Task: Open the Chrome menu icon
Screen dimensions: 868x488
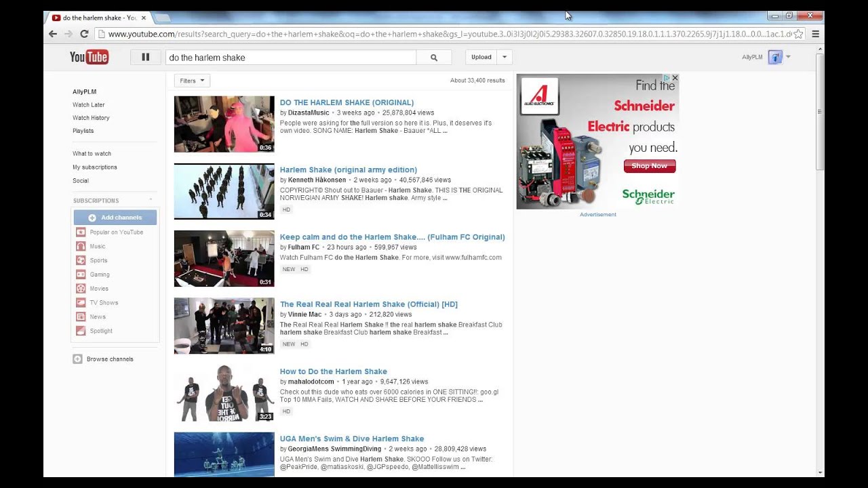Action: 816,34
